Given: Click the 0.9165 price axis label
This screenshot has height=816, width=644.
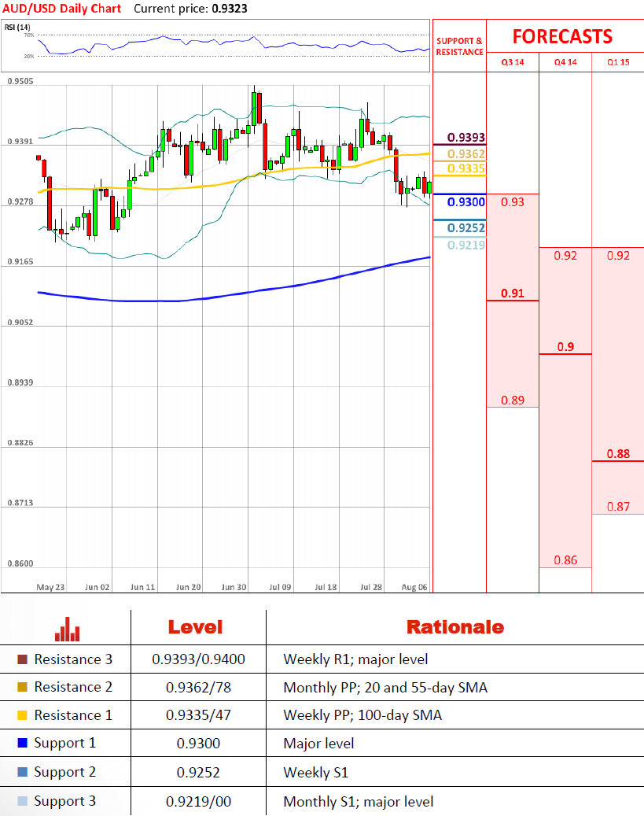Looking at the screenshot, I should coord(20,262).
